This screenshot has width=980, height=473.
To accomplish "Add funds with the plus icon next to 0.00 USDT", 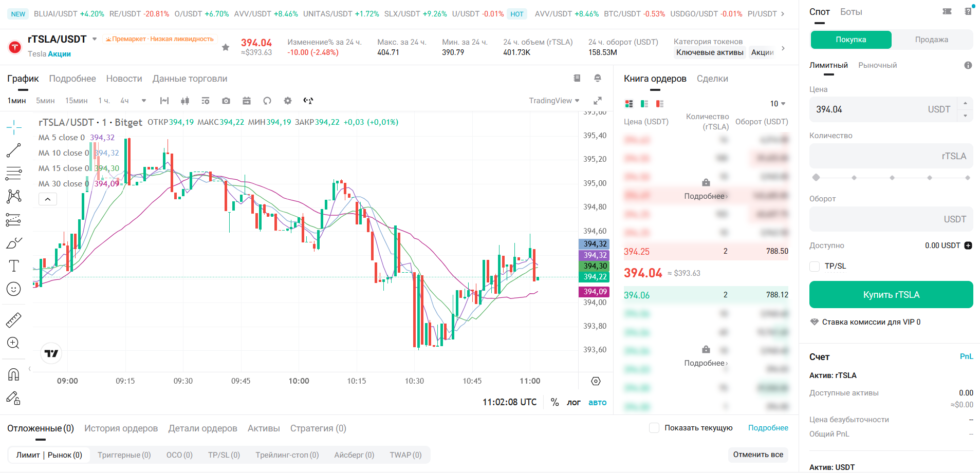I will [968, 245].
